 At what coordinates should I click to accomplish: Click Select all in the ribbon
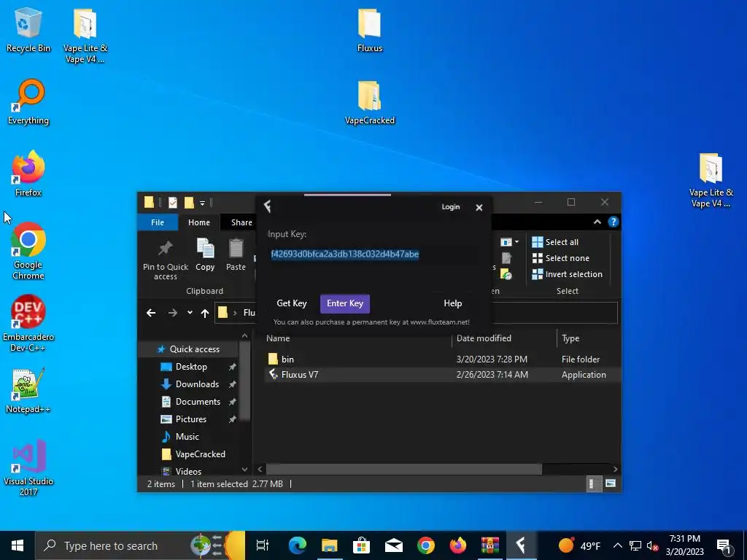[555, 242]
